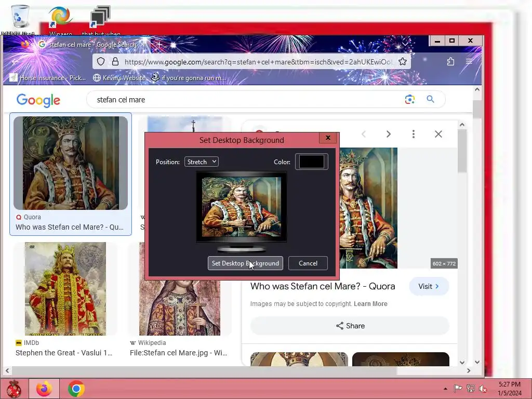
Task: Click the Share button
Action: point(350,326)
